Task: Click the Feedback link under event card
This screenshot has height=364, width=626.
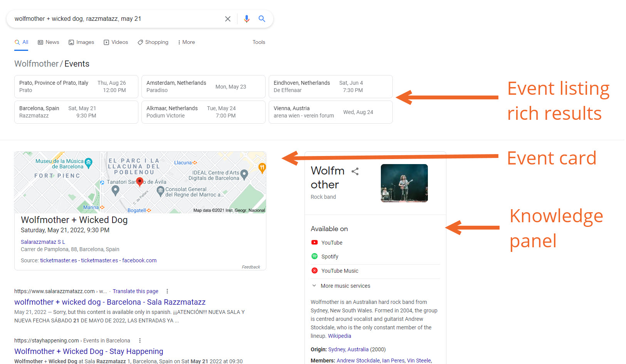Action: (251, 267)
